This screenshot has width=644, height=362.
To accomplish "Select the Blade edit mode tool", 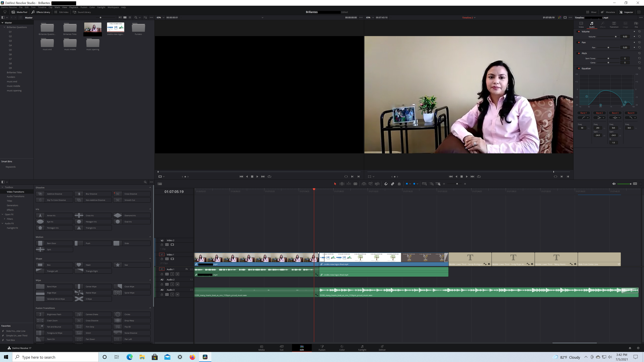I will (x=355, y=184).
